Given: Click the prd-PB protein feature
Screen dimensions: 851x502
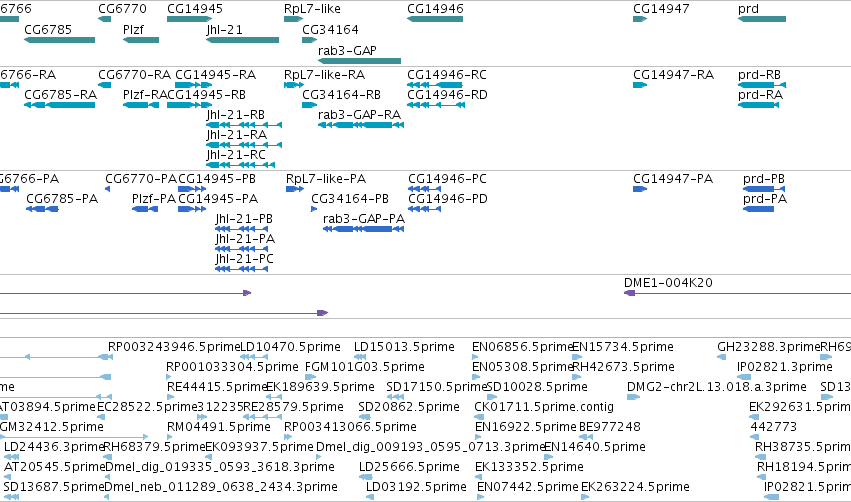Looking at the screenshot, I should (x=764, y=189).
